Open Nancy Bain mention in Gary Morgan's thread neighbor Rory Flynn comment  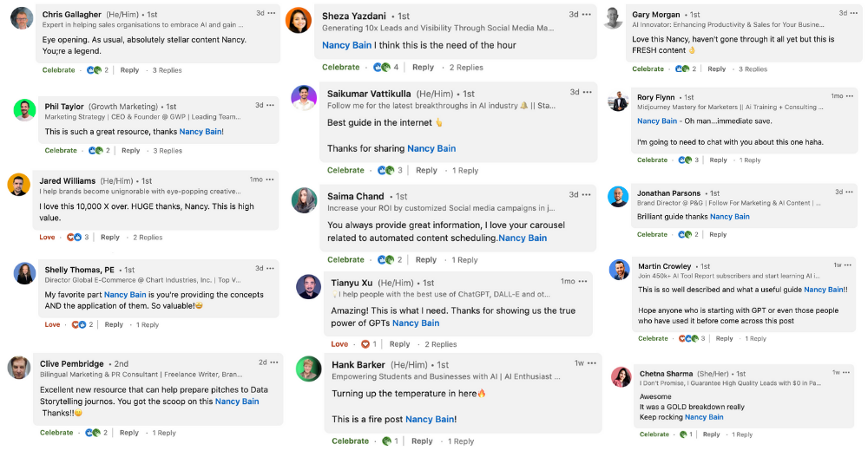click(x=656, y=121)
